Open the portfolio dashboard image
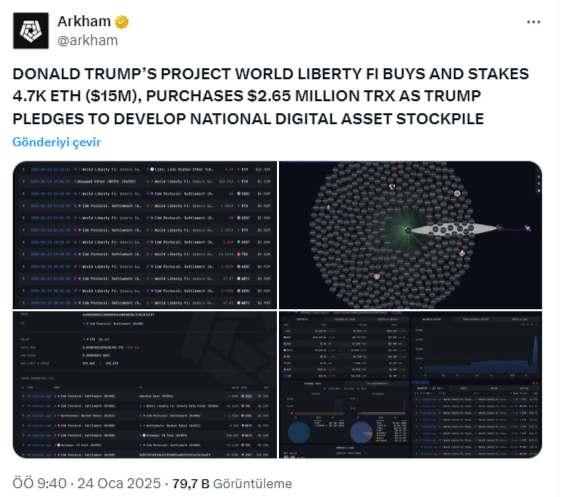The width and height of the screenshot is (561, 497). (410, 384)
